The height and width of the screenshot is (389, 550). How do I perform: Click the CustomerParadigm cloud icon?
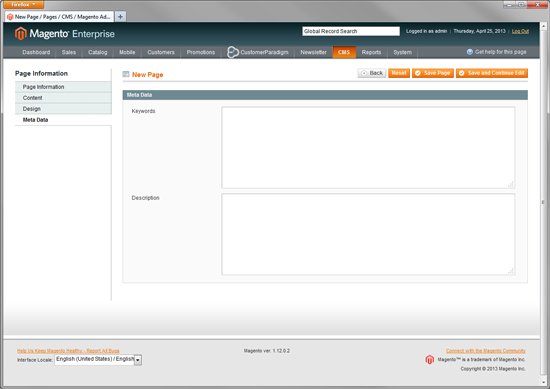233,52
